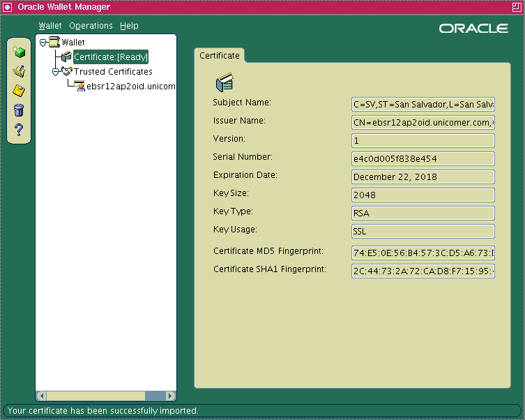Click the icon beside ebsr12ap2oid.unicom entry
Screen dimensions: 525x420
[79, 86]
